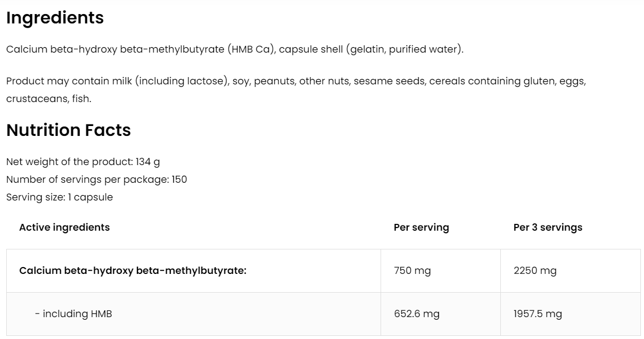The image size is (644, 339).
Task: Click the "crustaceans, fish." allergen line
Action: tap(48, 98)
